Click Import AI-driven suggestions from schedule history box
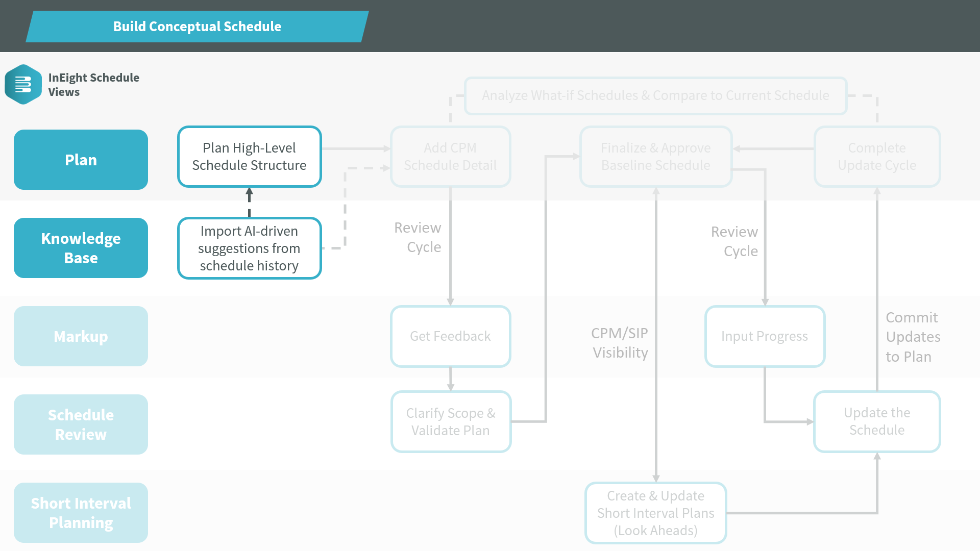This screenshot has width=980, height=551. point(249,248)
